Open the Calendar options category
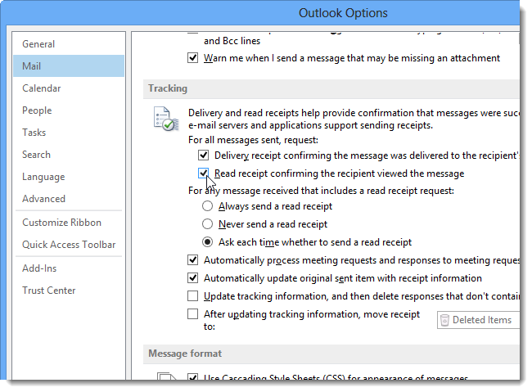This screenshot has height=392, width=532. pyautogui.click(x=69, y=88)
